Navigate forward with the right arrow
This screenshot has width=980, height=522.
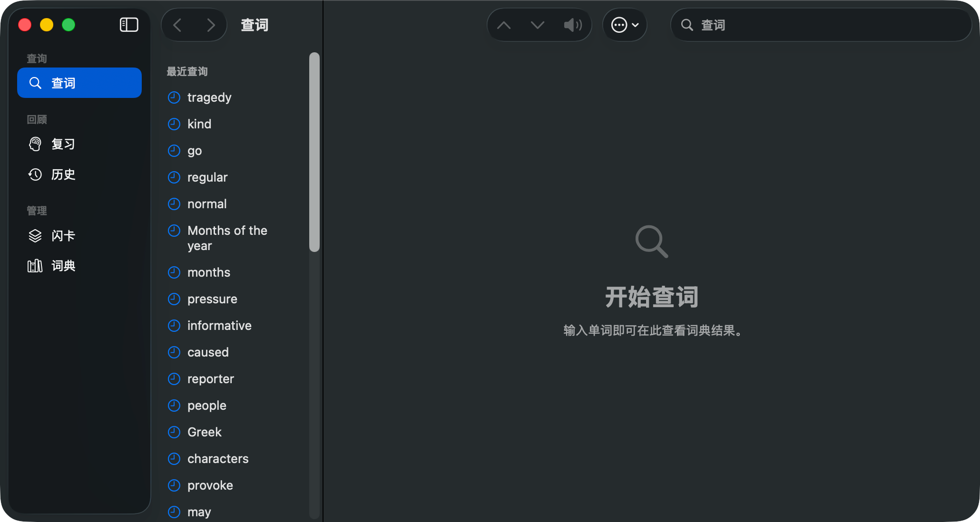click(211, 25)
